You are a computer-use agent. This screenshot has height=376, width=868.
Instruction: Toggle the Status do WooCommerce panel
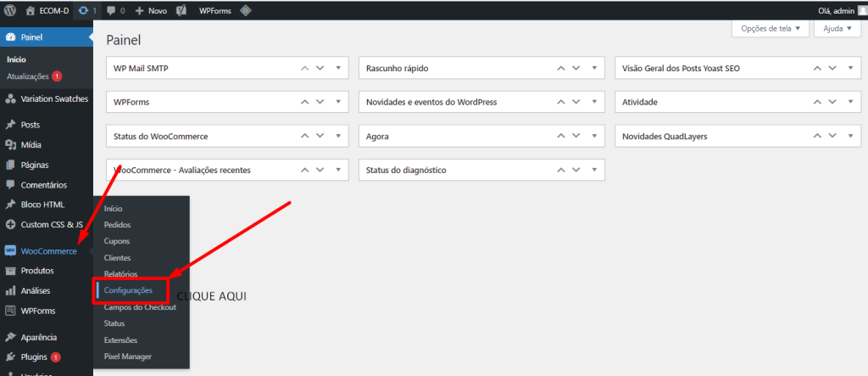pos(337,136)
